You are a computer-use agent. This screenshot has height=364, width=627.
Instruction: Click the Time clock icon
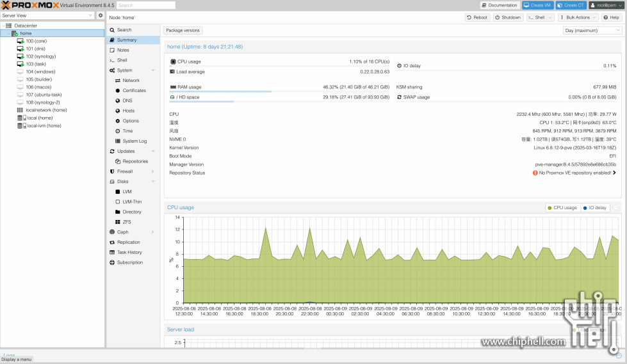click(x=118, y=131)
